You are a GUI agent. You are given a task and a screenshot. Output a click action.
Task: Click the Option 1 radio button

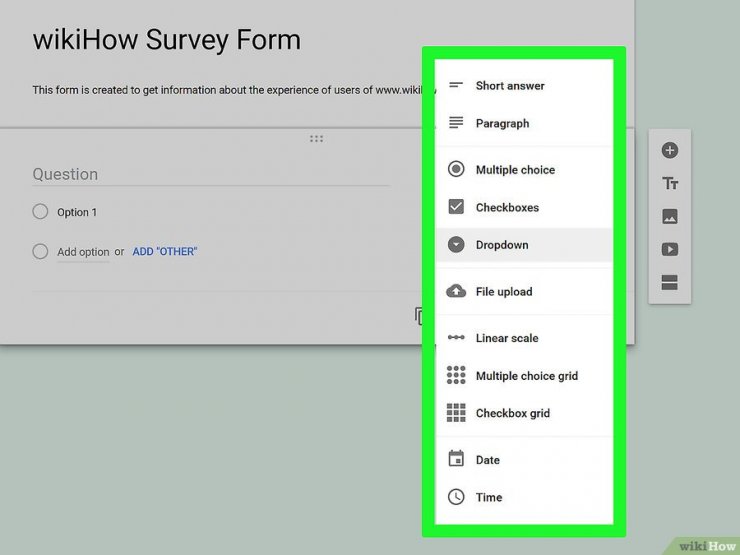click(x=40, y=211)
